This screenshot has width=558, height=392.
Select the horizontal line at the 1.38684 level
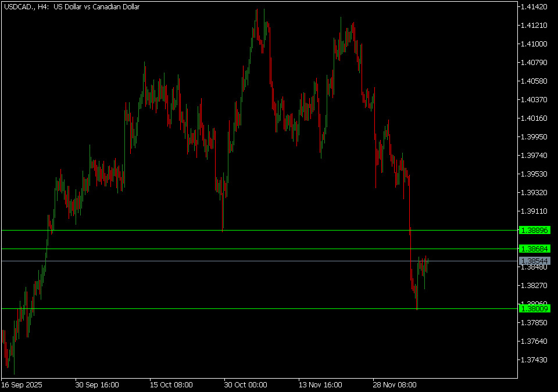(x=262, y=249)
